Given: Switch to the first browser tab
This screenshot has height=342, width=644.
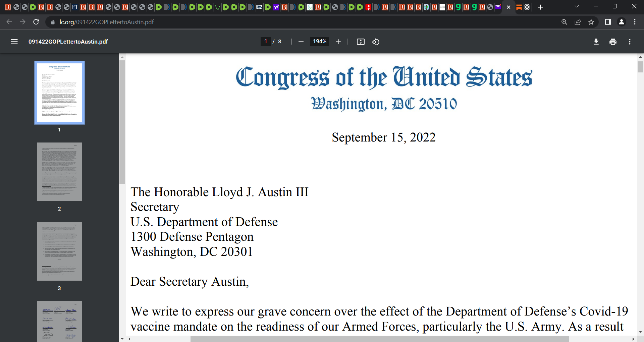Looking at the screenshot, I should pyautogui.click(x=8, y=7).
